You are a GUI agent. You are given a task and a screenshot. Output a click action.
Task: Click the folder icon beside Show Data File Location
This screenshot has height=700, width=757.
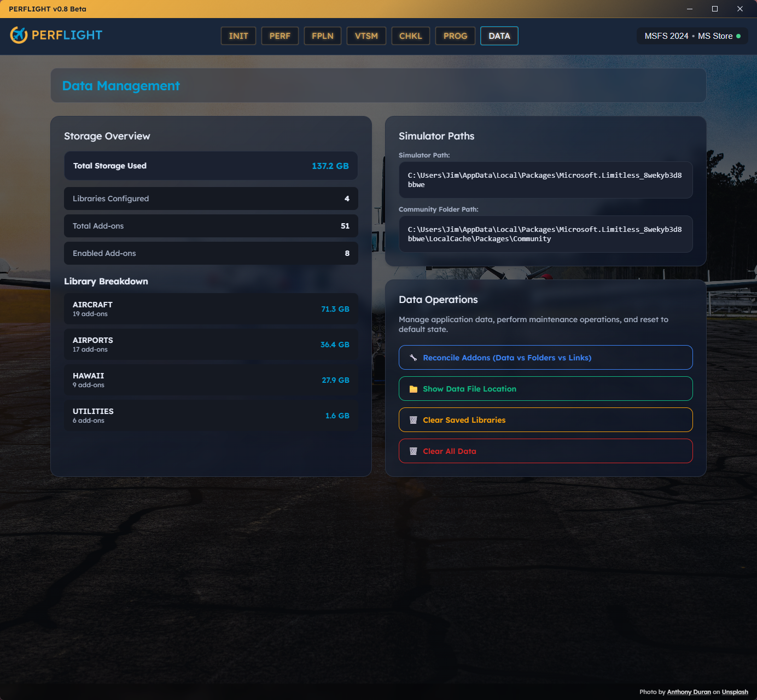(x=414, y=388)
